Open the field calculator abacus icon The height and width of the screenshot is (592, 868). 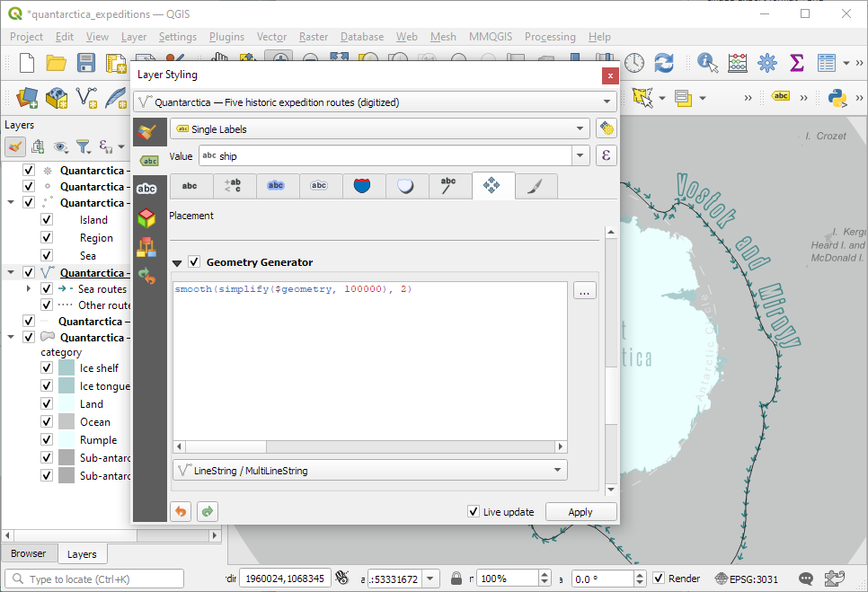(738, 63)
